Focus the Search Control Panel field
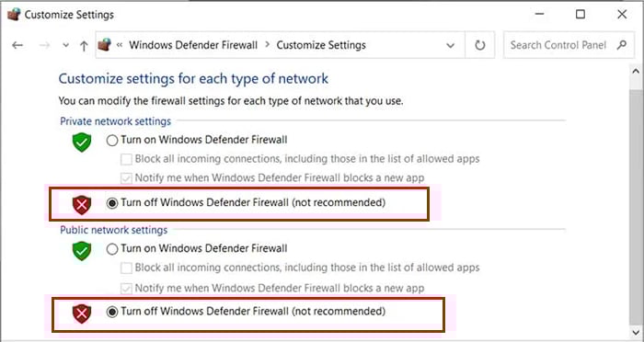644x342 pixels. point(569,45)
